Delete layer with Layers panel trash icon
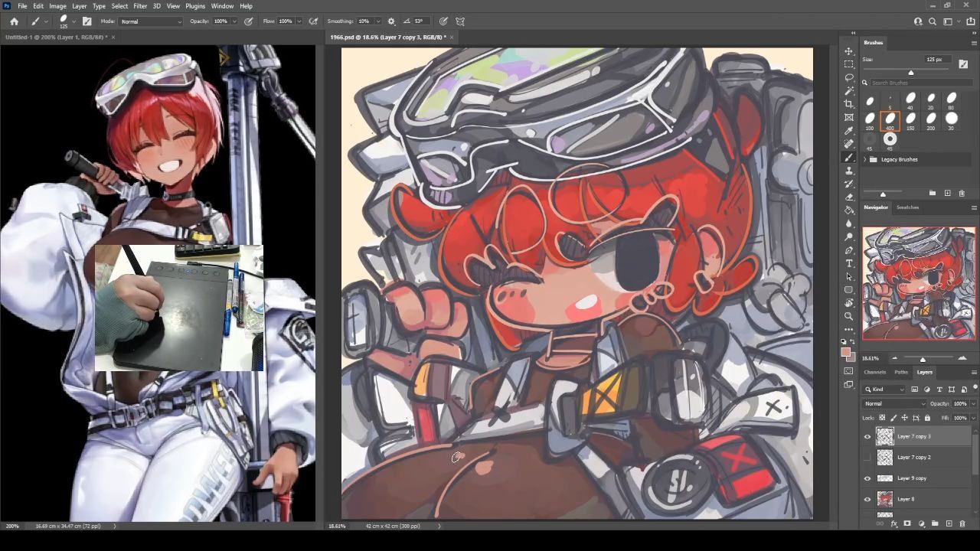Screen dimensions: 980x551 click(962, 524)
